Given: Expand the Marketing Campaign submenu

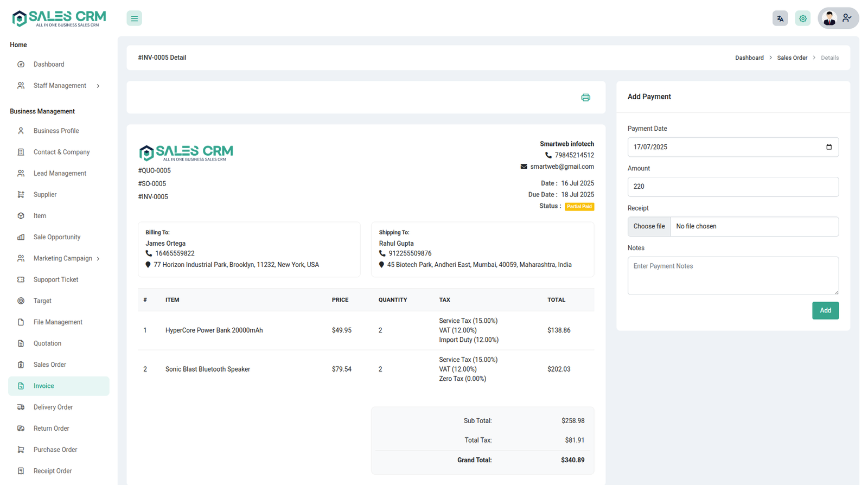Looking at the screenshot, I should tap(98, 259).
